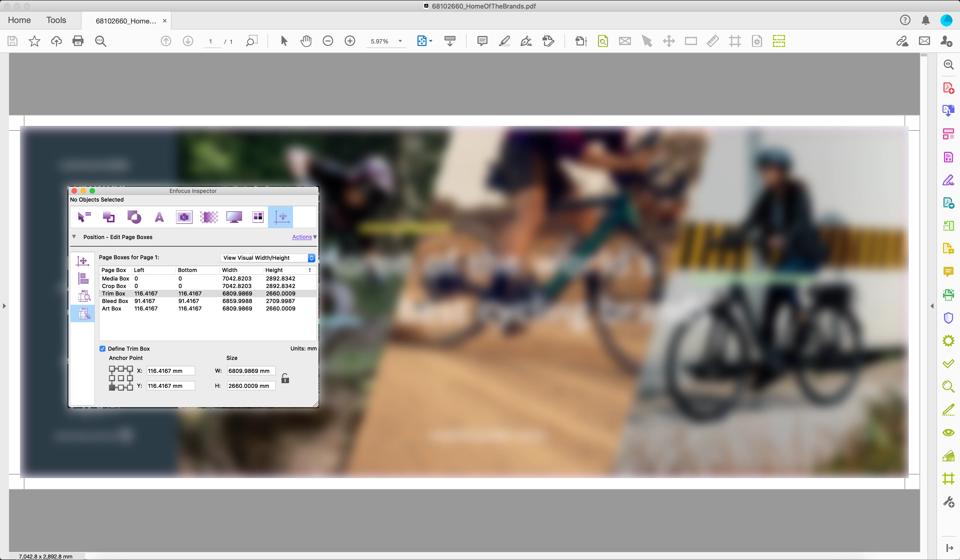Viewport: 960px width, 560px height.
Task: Toggle the size proportion lock icon
Action: [x=285, y=378]
